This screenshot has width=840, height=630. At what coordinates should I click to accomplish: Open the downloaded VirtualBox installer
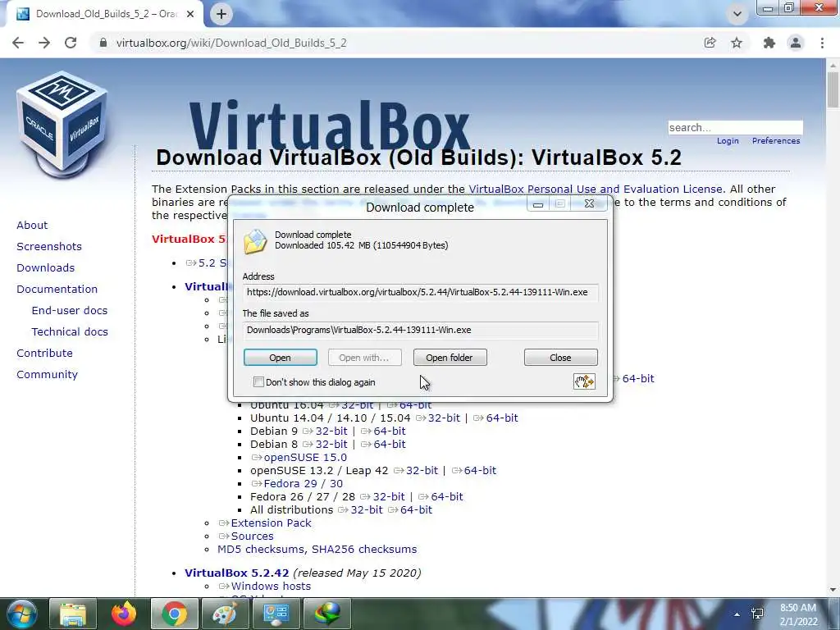(281, 358)
